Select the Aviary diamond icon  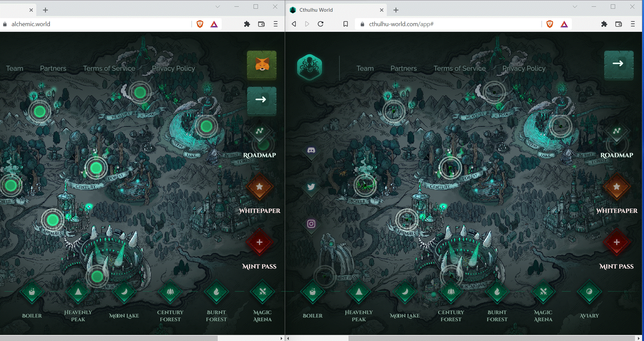pyautogui.click(x=589, y=292)
